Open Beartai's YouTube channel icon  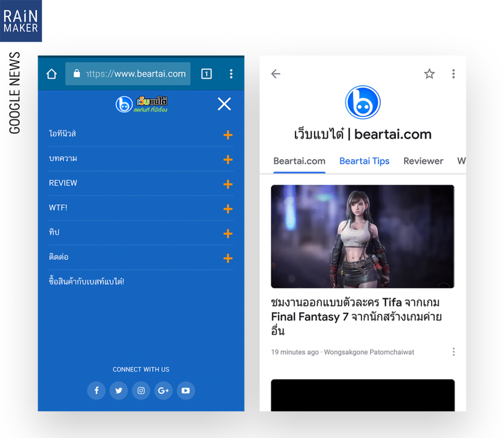point(186,391)
